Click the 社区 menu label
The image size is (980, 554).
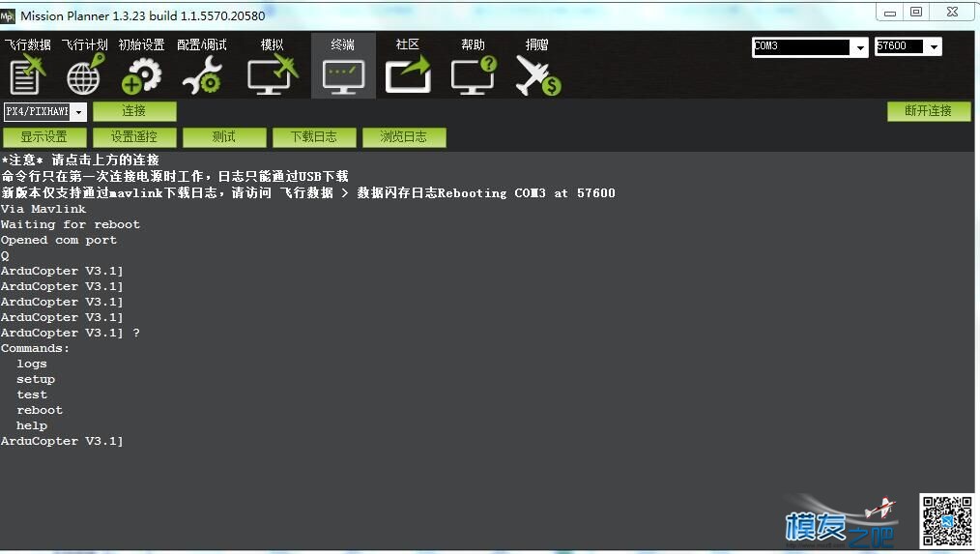pos(408,44)
